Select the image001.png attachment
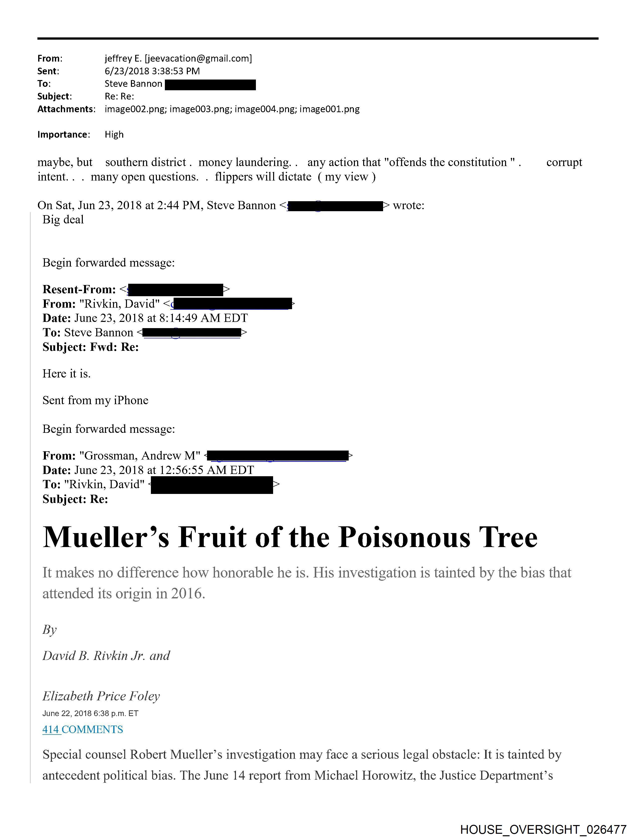 coord(329,109)
